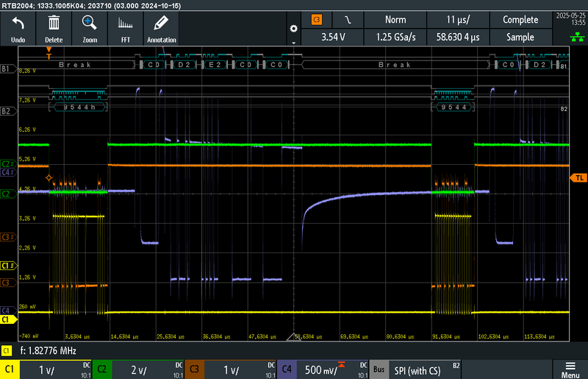Toggle channel C3 button
This screenshot has height=379, width=588.
point(194,369)
